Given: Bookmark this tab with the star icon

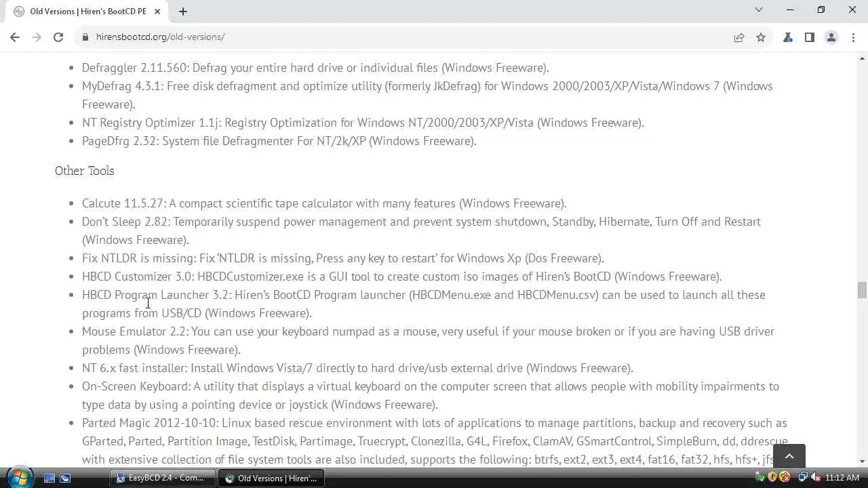Looking at the screenshot, I should coord(761,37).
